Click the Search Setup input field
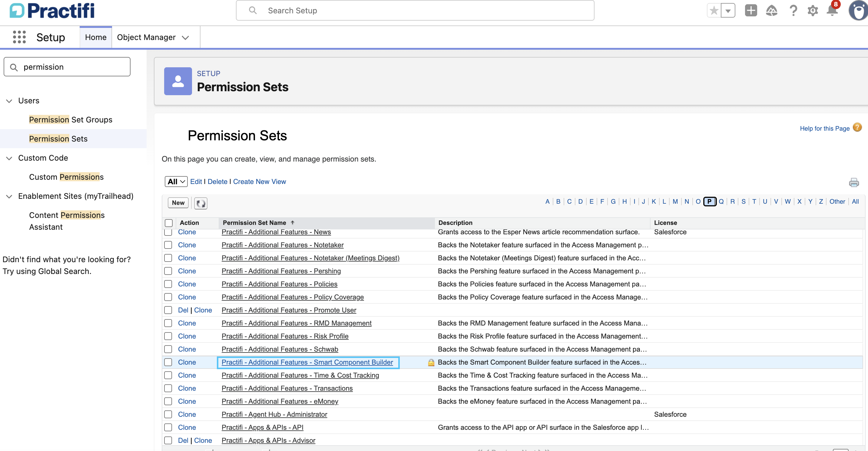The height and width of the screenshot is (451, 868). [x=415, y=11]
